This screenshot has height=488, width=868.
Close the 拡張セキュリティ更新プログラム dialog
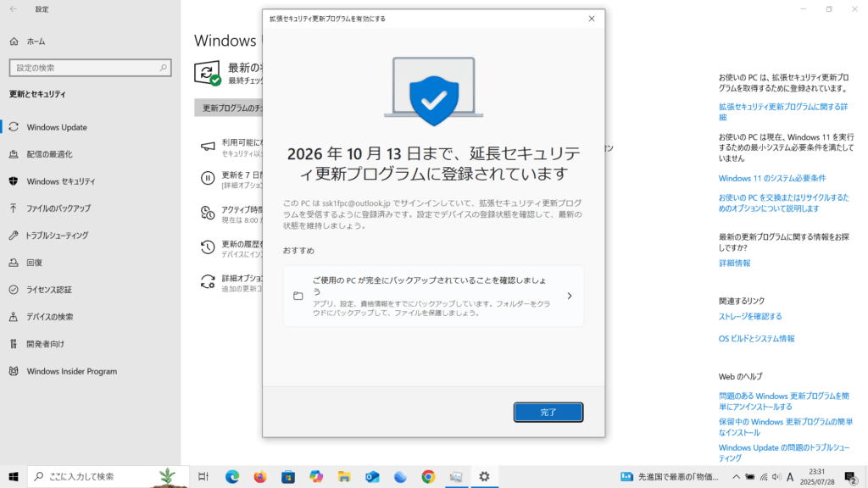pyautogui.click(x=591, y=19)
